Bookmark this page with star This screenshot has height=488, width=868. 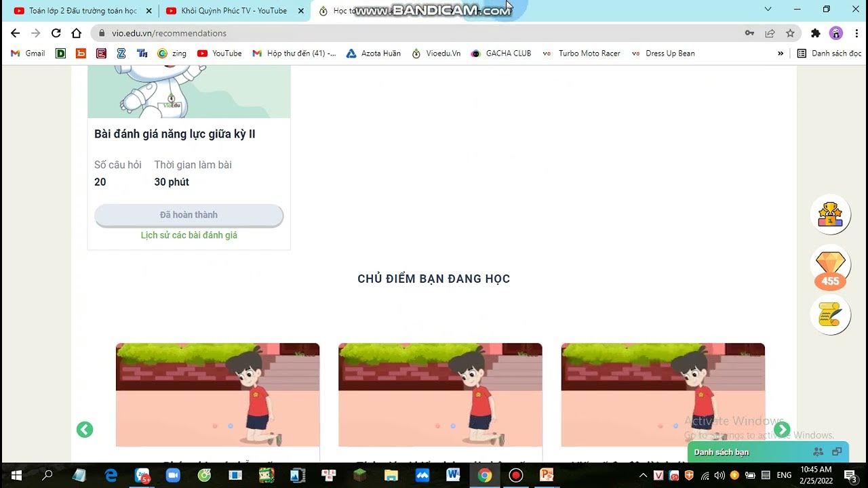[790, 33]
